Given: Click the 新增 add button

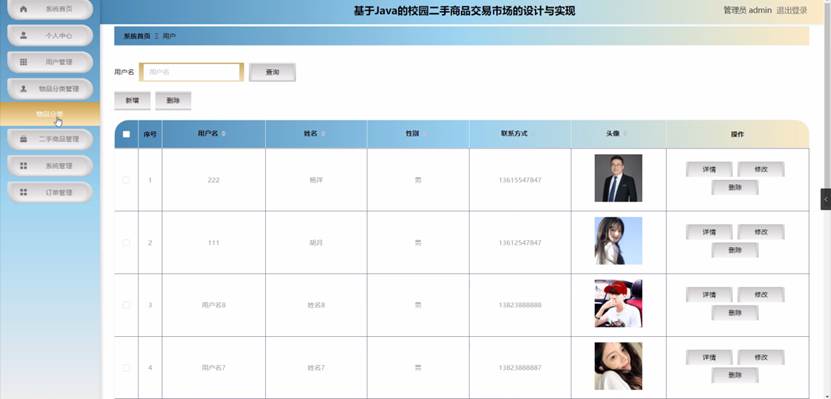Looking at the screenshot, I should tap(132, 100).
